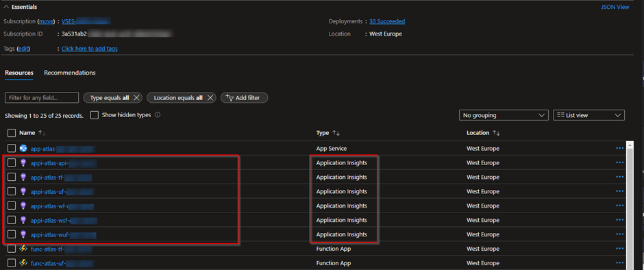Screen dimensions: 644x270
Task: Click into the Filter for any field box
Action: (42, 98)
